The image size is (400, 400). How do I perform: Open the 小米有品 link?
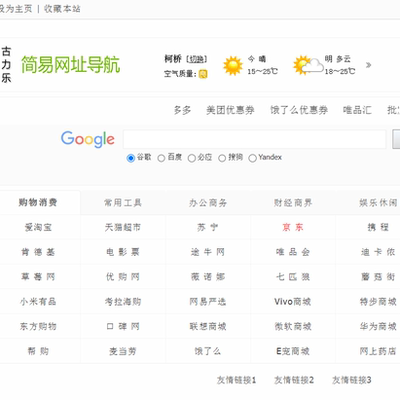(38, 302)
